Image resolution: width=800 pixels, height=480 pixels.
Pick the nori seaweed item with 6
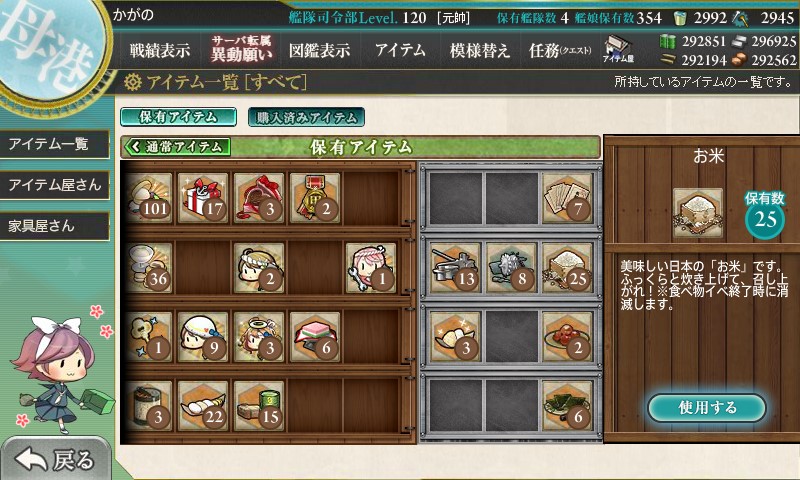point(568,406)
